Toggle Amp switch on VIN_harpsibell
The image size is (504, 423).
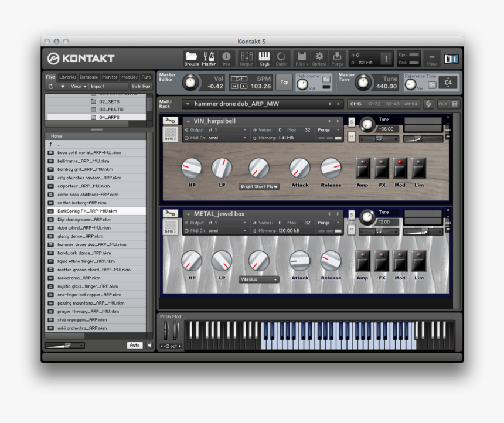pyautogui.click(x=363, y=168)
